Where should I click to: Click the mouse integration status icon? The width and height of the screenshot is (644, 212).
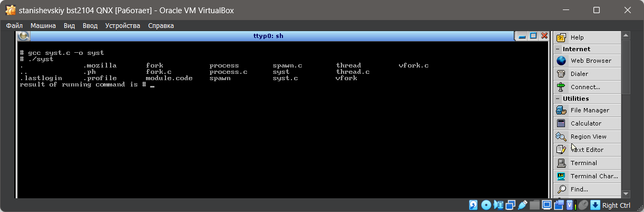(x=583, y=205)
